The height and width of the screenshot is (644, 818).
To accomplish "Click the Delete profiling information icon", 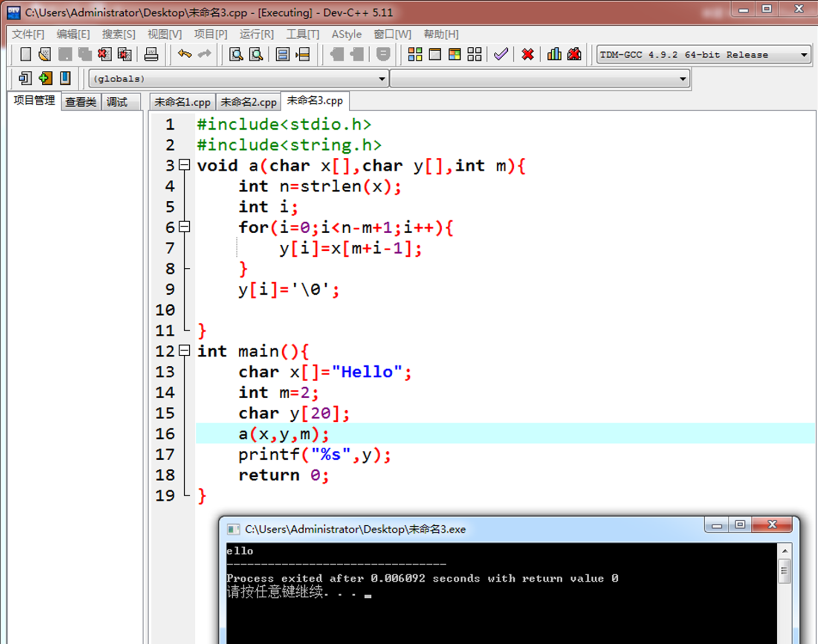I will 574,54.
